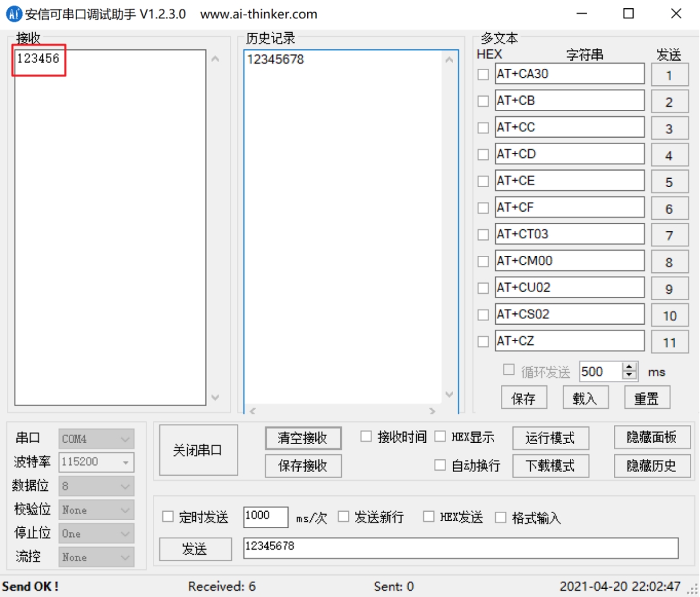Image resolution: width=700 pixels, height=597 pixels.
Task: Switch to 下载模式 download mode
Action: tap(550, 466)
